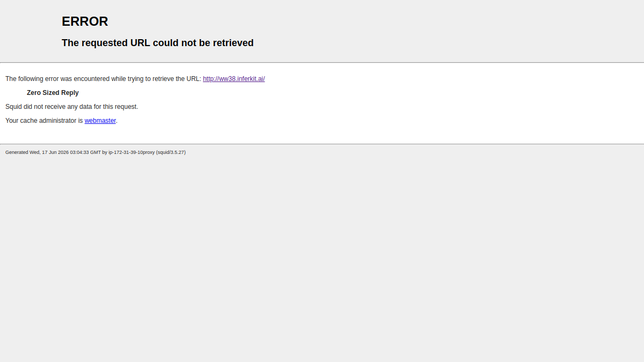
Task: Click the 03:04:33 GMT timestamp in footer
Action: [x=85, y=152]
